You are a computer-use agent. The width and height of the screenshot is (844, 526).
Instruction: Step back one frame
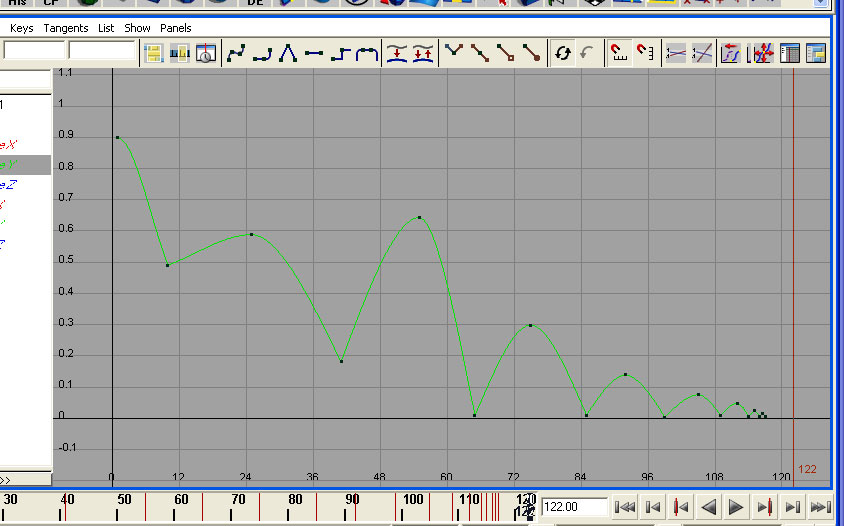tap(653, 507)
